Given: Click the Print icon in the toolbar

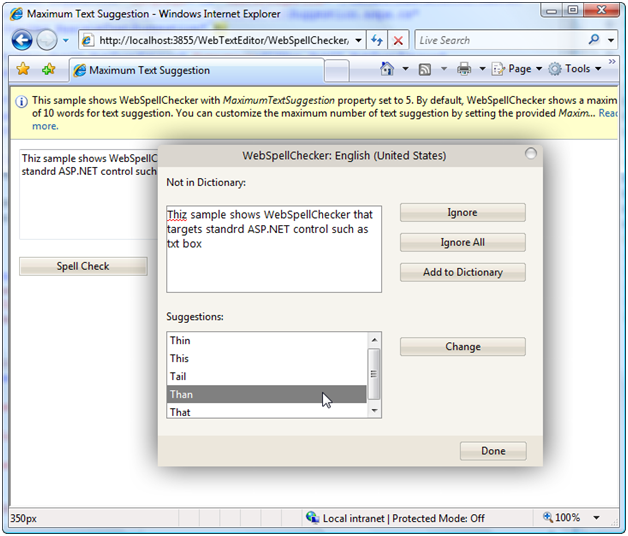Looking at the screenshot, I should (464, 69).
